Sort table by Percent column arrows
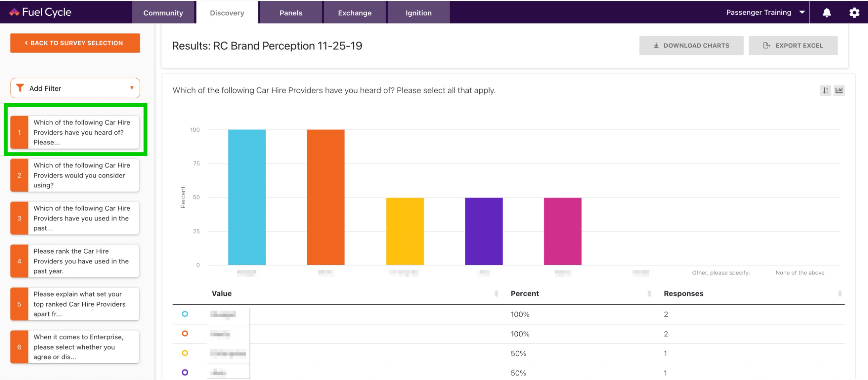This screenshot has width=868, height=380. 649,293
